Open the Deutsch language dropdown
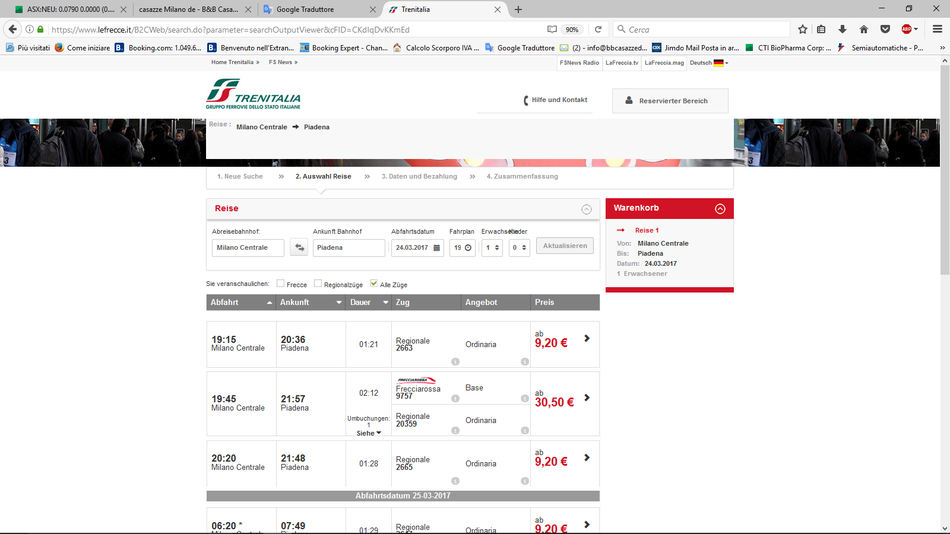The width and height of the screenshot is (950, 534). 709,62
